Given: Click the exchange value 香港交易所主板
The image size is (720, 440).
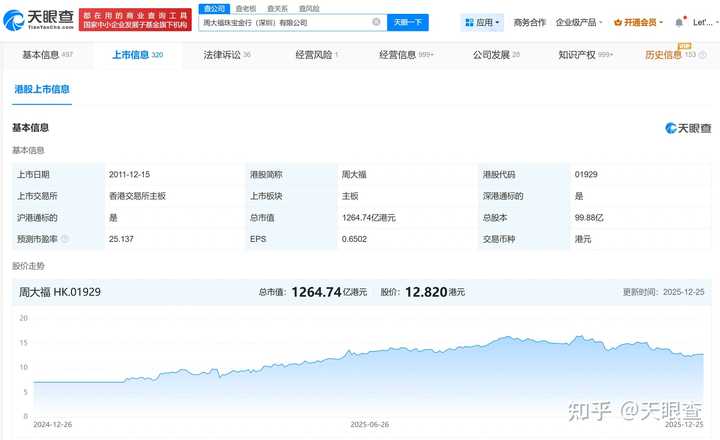Looking at the screenshot, I should tap(137, 196).
